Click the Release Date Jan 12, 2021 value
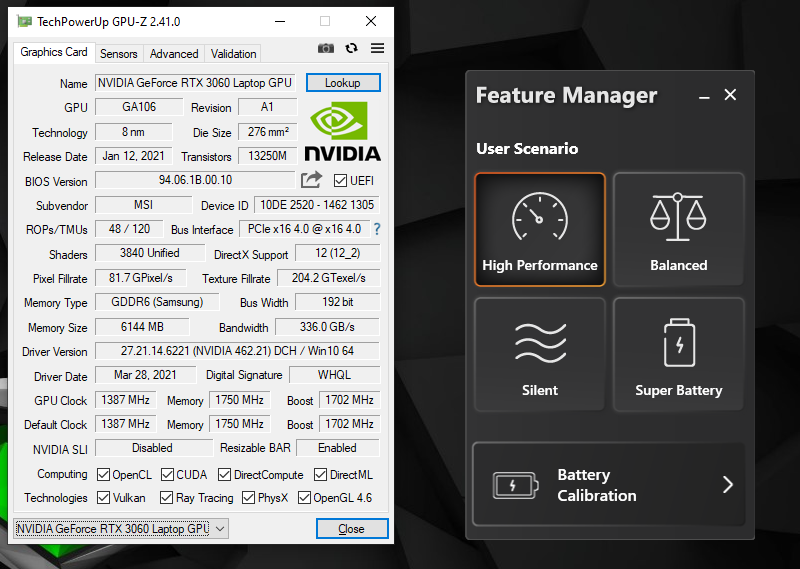 coord(134,156)
